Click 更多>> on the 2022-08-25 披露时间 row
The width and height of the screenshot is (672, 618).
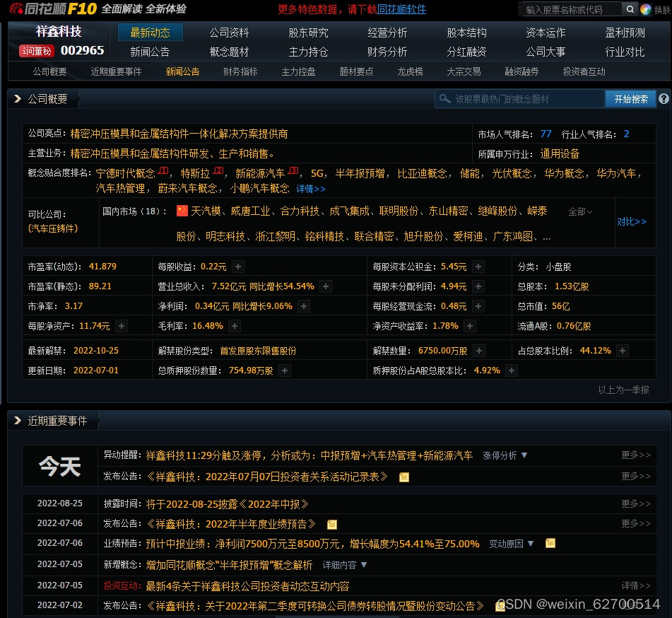coord(636,503)
